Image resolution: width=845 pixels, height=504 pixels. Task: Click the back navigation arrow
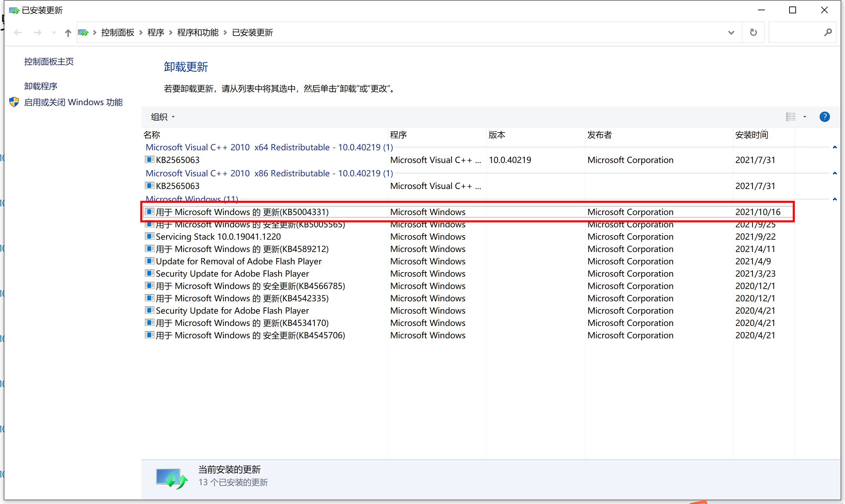pyautogui.click(x=18, y=32)
